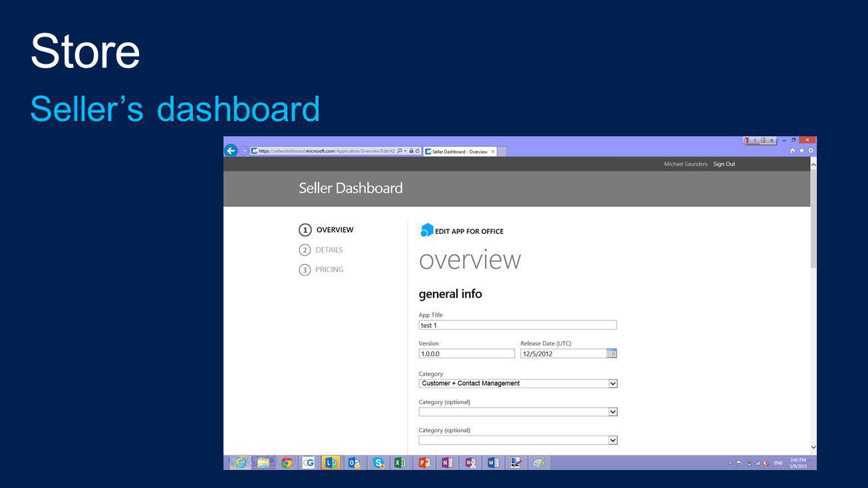Click the browser Forward arrow button

coord(243,151)
